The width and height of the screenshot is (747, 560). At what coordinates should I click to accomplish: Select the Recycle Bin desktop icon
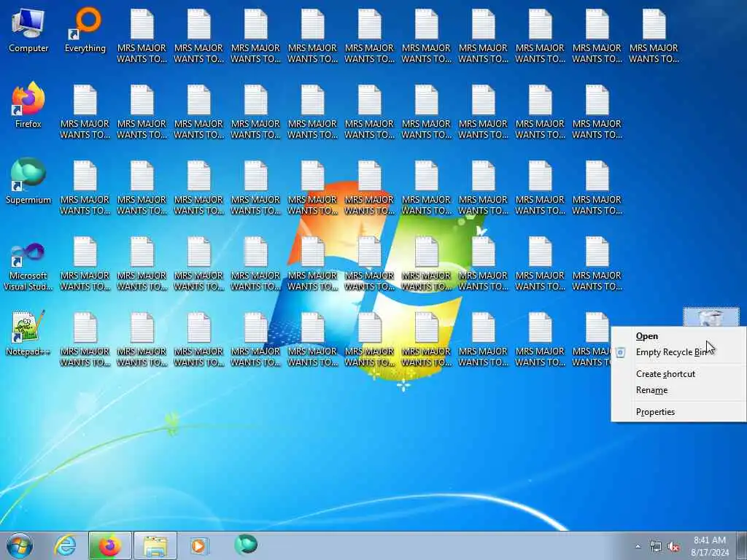coord(711,317)
